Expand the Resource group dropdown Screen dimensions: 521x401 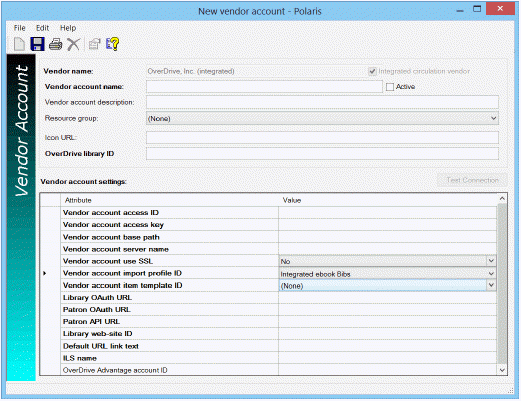(494, 118)
